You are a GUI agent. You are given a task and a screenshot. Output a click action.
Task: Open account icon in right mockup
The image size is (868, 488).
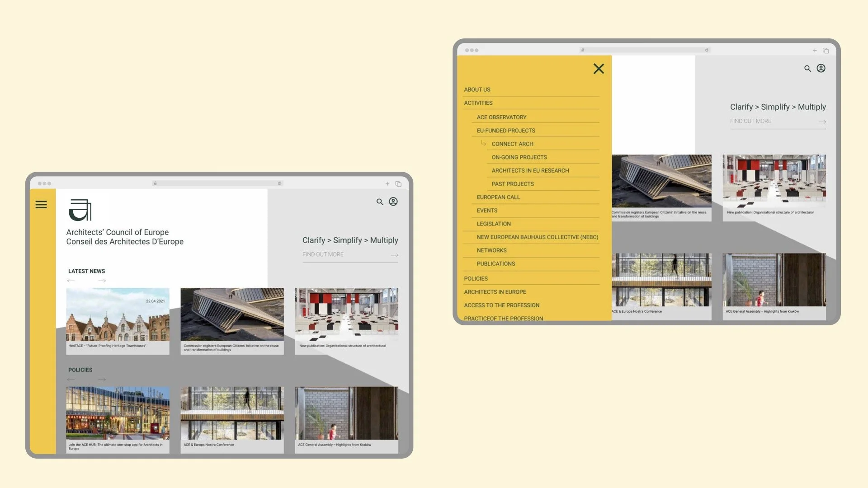click(821, 68)
